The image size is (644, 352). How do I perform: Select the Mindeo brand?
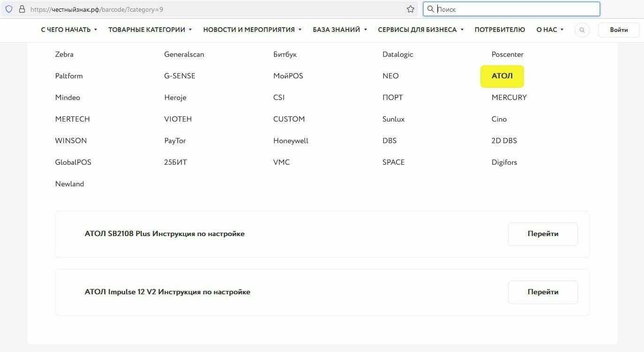pyautogui.click(x=67, y=98)
